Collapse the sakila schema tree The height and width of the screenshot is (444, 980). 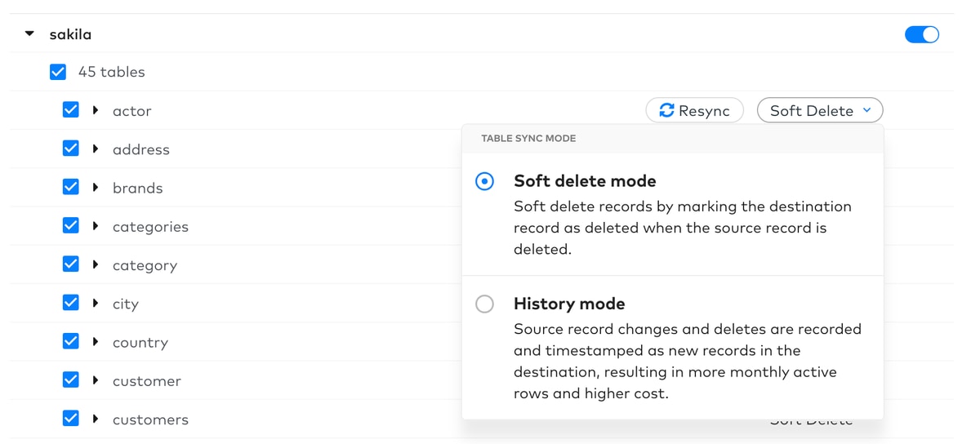point(29,34)
